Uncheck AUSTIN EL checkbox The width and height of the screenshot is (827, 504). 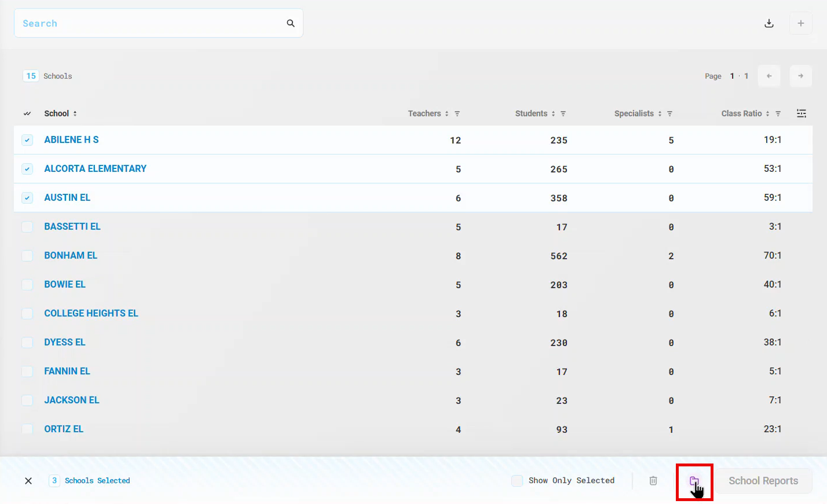pyautogui.click(x=27, y=198)
